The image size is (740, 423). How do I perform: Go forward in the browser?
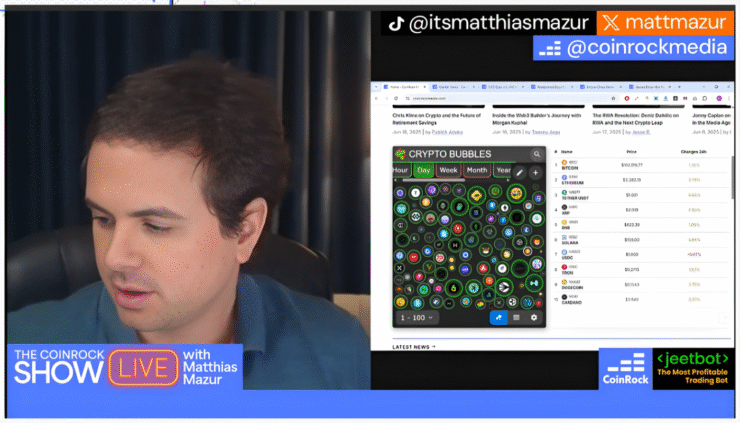coord(386,99)
